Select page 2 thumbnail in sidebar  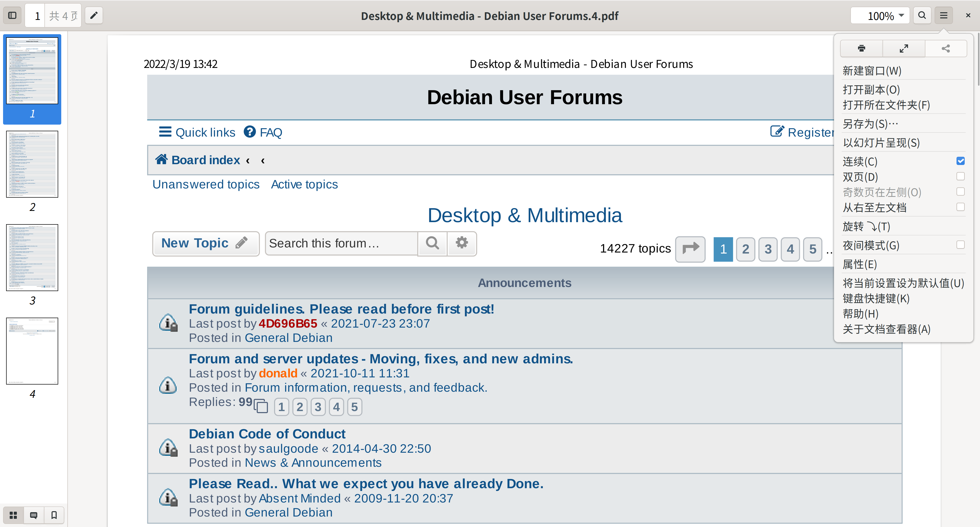coord(32,164)
